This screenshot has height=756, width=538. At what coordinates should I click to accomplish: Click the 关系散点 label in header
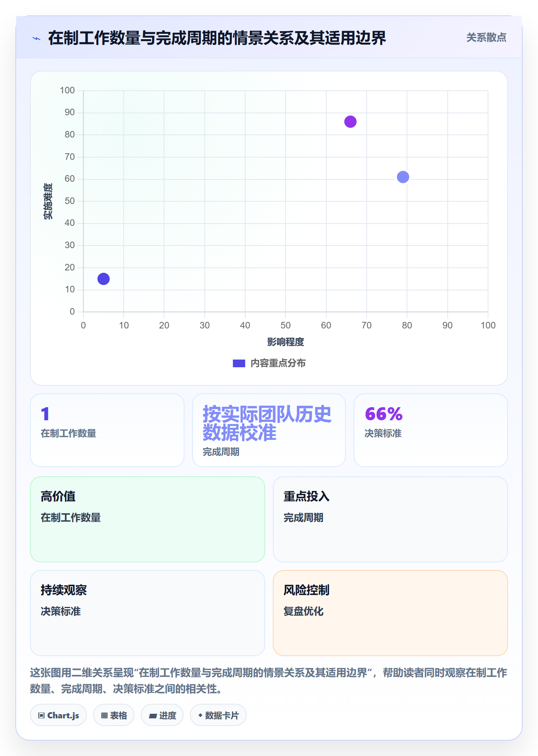point(486,38)
